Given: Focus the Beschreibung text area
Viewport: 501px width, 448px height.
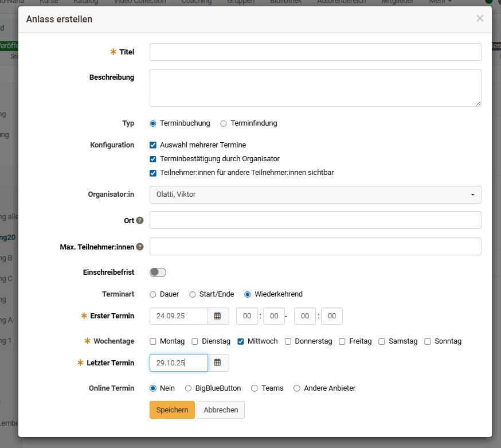Looking at the screenshot, I should 315,88.
